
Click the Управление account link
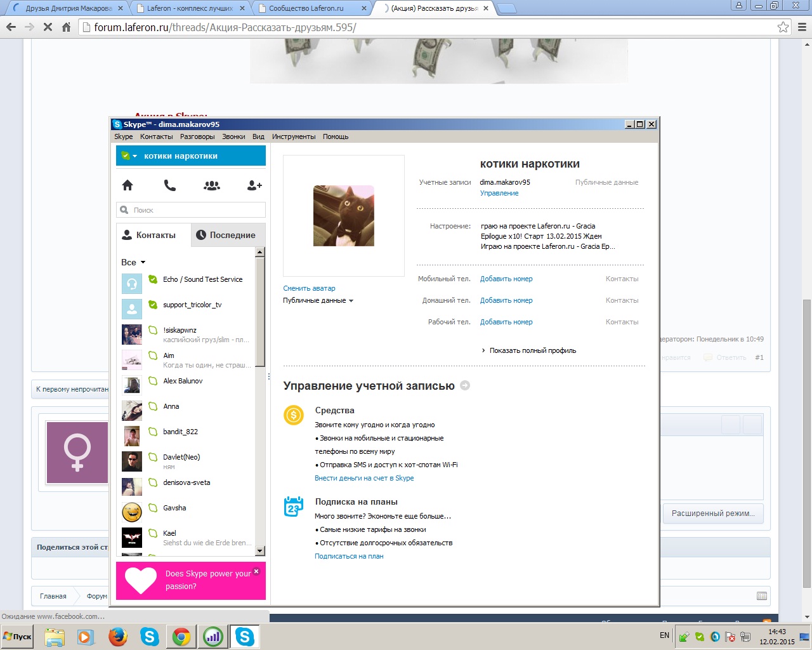499,193
